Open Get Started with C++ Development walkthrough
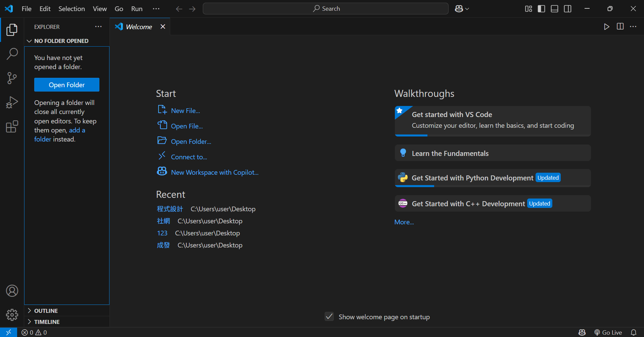 [493, 204]
